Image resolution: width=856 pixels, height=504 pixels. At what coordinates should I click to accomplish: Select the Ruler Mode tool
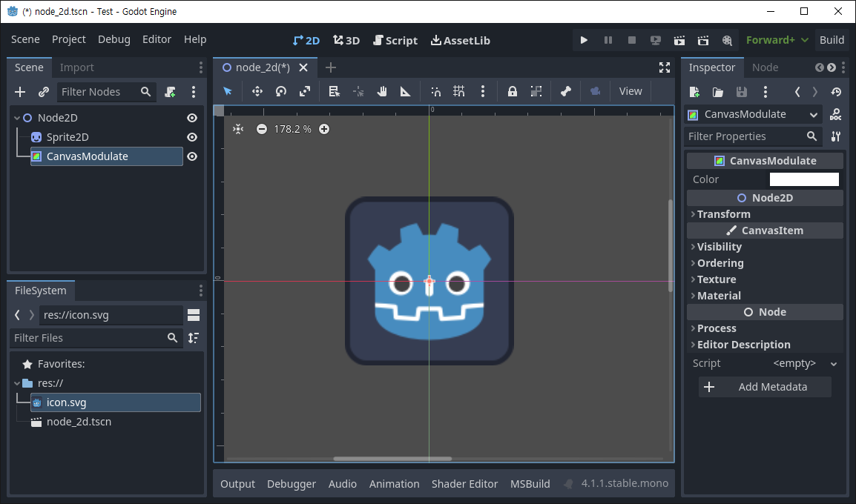click(x=405, y=91)
